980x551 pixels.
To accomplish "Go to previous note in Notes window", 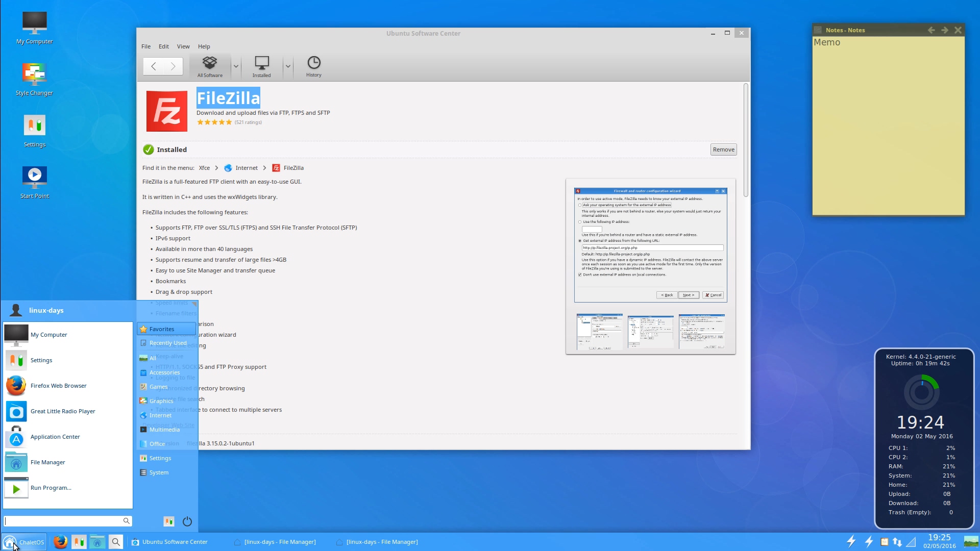I will [931, 30].
